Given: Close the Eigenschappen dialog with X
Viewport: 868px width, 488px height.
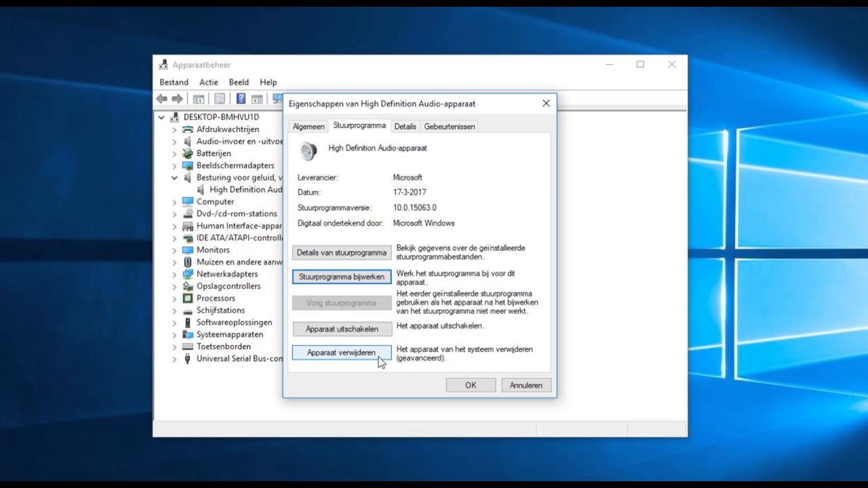Looking at the screenshot, I should [x=546, y=104].
